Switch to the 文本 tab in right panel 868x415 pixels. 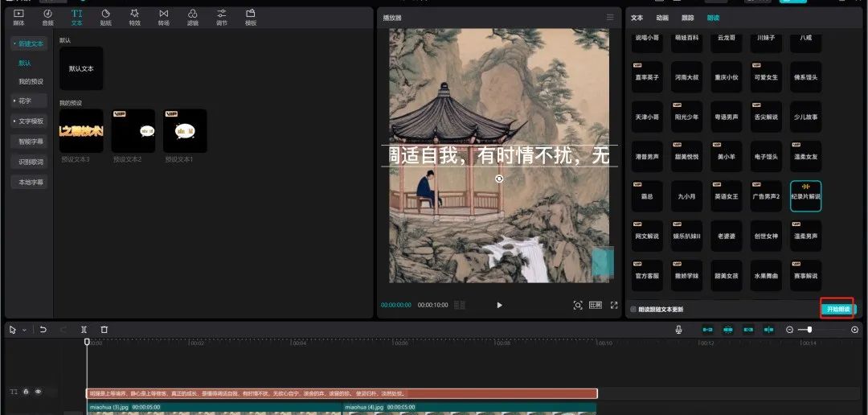click(637, 18)
